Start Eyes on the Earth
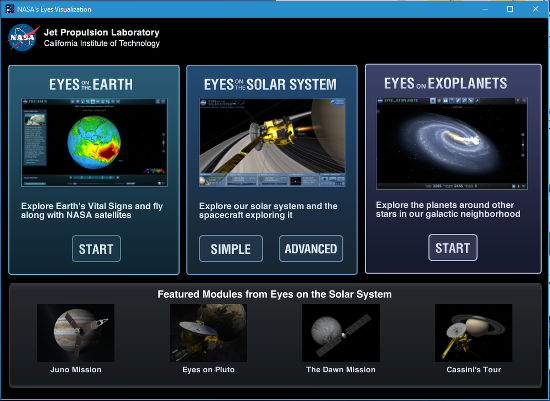Image resolution: width=550 pixels, height=401 pixels. 96,249
